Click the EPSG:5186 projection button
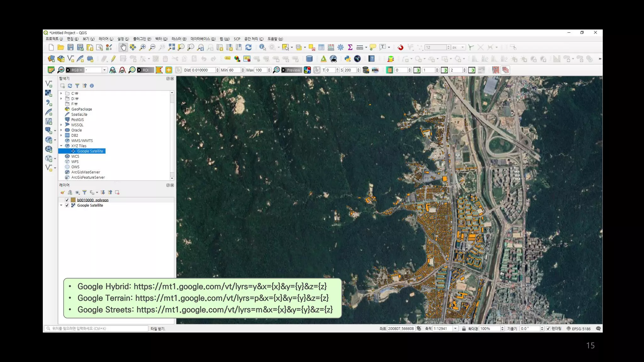The image size is (644, 362). click(x=579, y=329)
